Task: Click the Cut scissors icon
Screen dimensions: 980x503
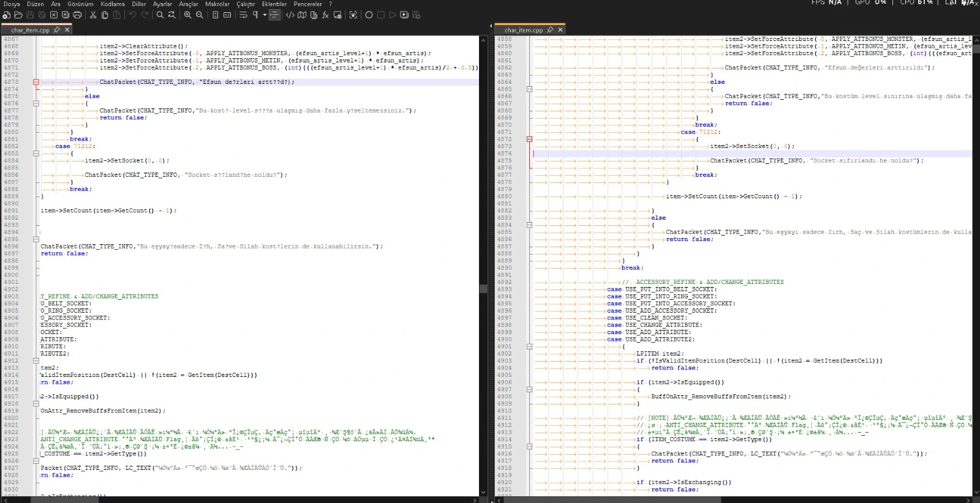Action: tap(93, 15)
